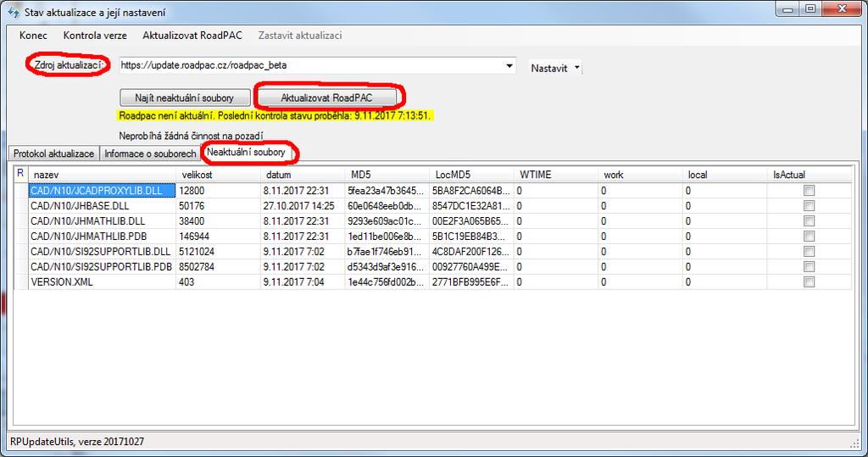
Task: Toggle IsActual checkbox for JHMATHLIB.DLL
Action: pos(809,221)
